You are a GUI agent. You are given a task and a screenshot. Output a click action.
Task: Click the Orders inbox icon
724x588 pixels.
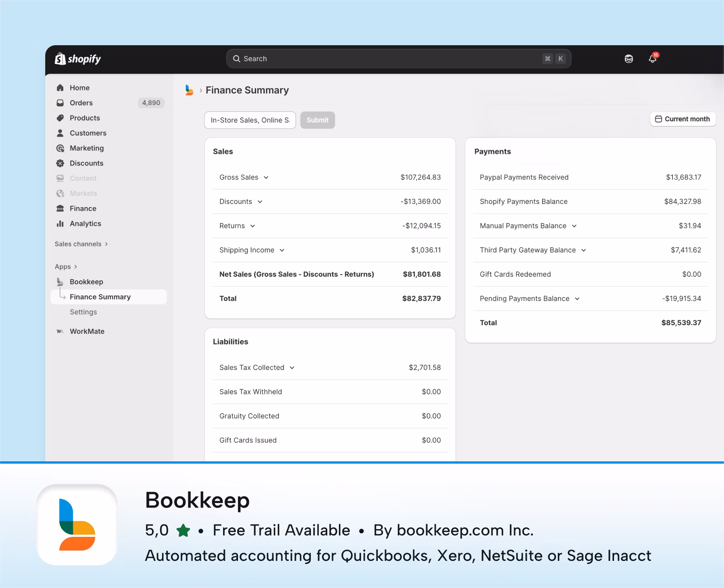click(x=60, y=103)
